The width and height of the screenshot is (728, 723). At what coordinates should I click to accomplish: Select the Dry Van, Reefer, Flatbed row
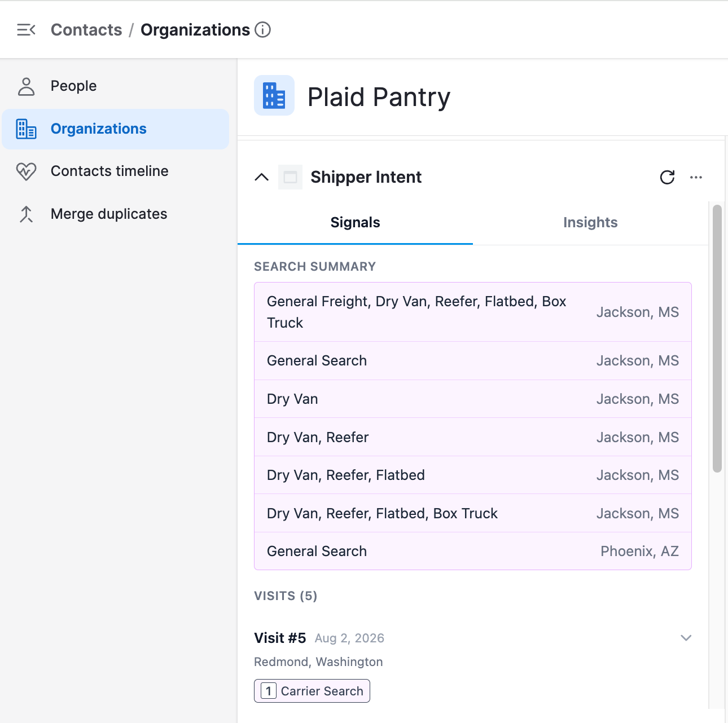point(473,475)
